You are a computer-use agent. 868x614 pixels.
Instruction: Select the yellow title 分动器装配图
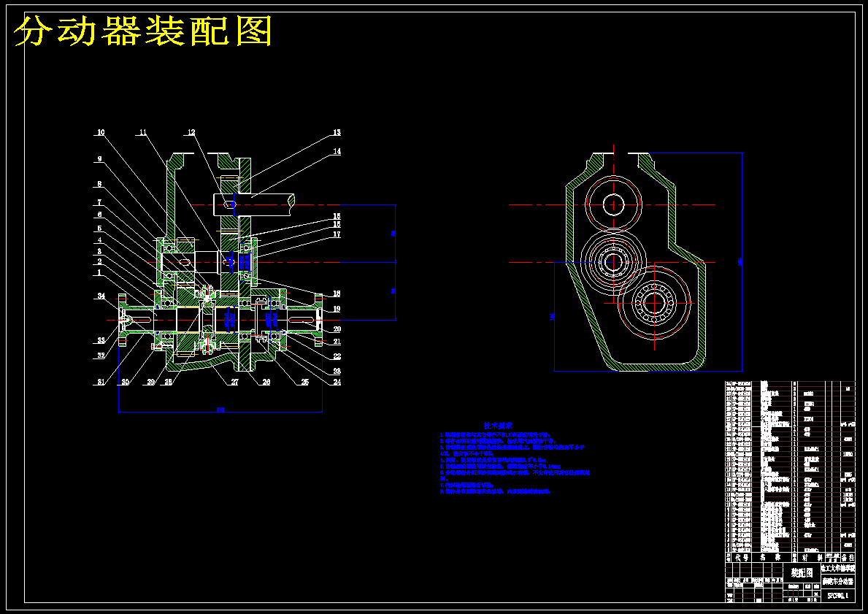click(143, 31)
